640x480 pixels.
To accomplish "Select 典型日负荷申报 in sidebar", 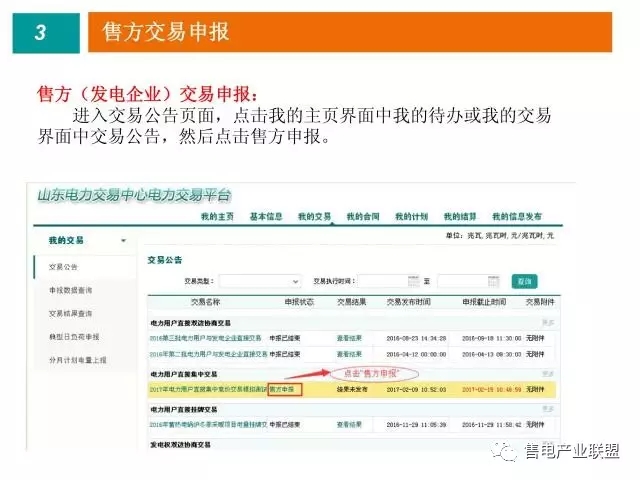I will (74, 337).
